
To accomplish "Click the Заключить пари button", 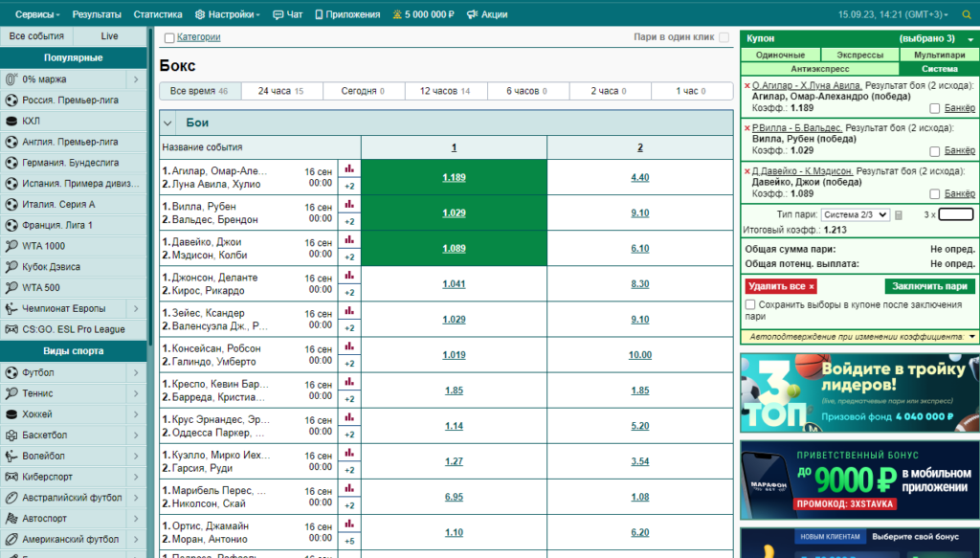I will (x=929, y=286).
